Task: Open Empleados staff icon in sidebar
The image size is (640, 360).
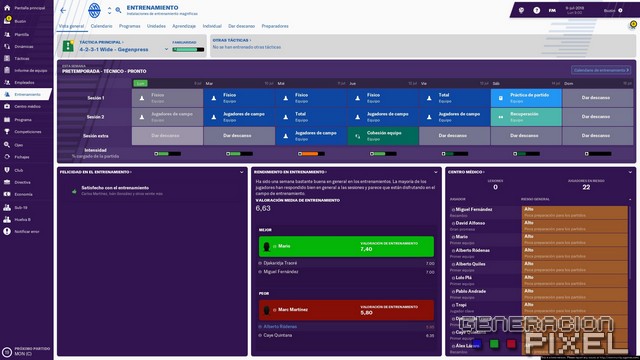Action: pyautogui.click(x=7, y=82)
